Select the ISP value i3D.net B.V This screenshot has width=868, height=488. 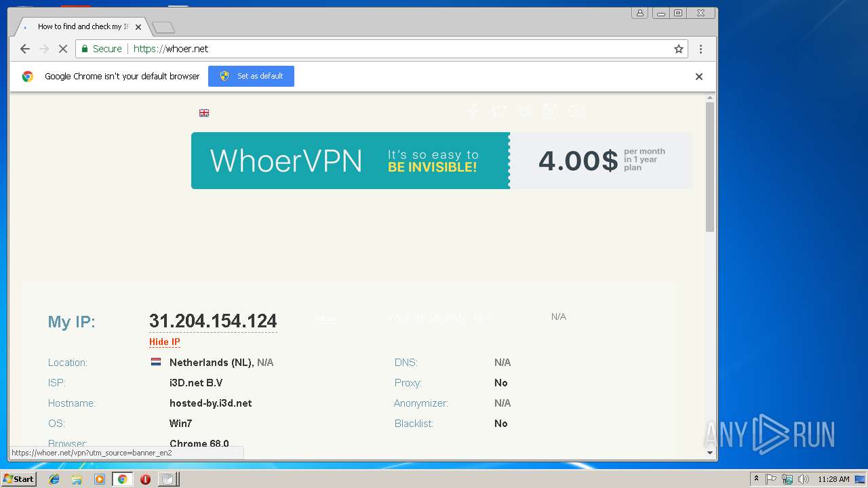click(196, 383)
